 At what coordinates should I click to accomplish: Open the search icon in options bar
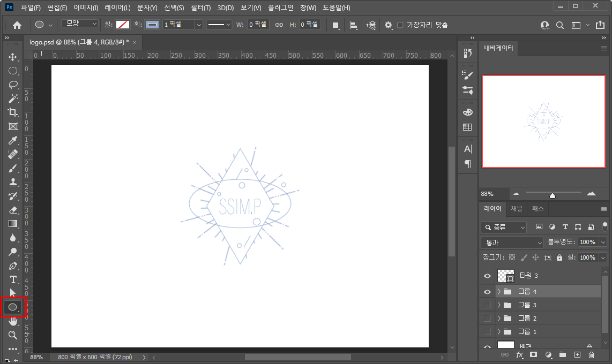tap(559, 25)
